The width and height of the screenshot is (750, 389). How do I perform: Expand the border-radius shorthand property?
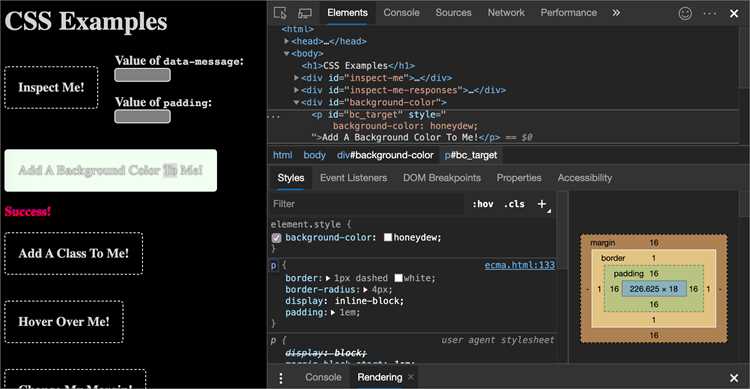tap(365, 289)
